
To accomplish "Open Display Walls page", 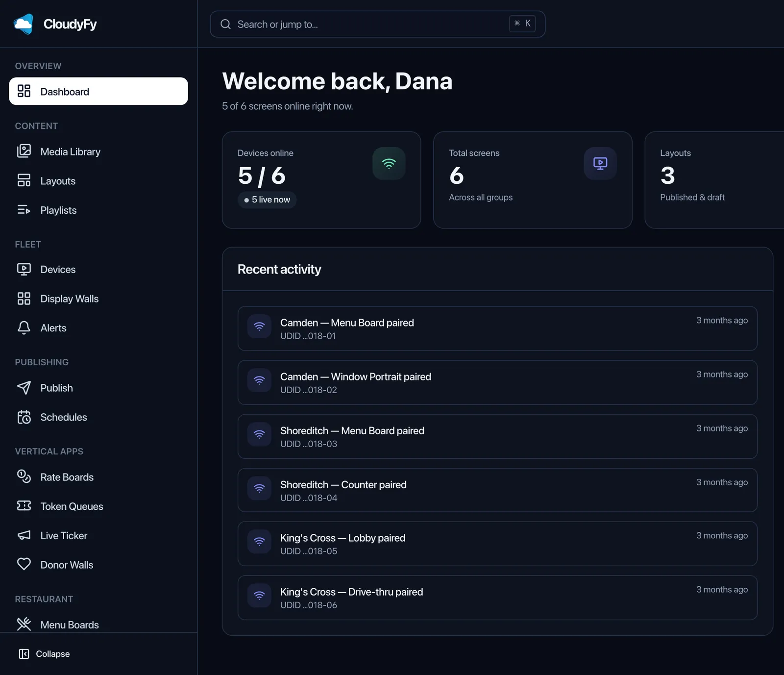I will coord(98,299).
